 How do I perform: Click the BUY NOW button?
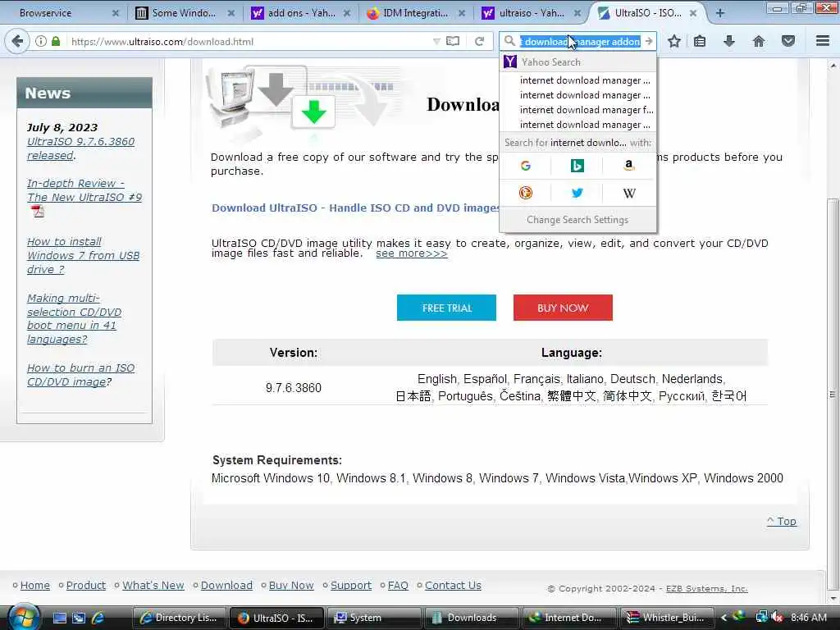click(563, 308)
